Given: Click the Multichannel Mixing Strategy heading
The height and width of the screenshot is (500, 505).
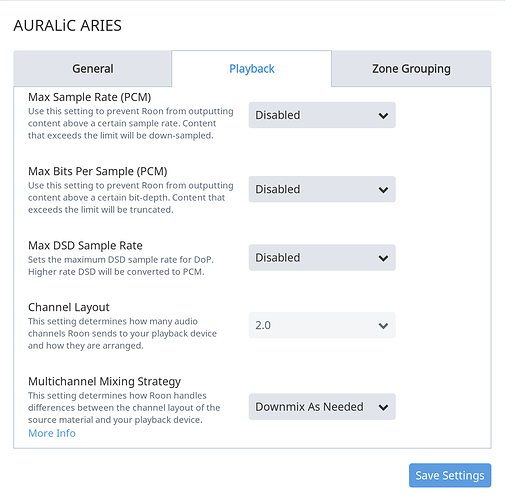Looking at the screenshot, I should pyautogui.click(x=105, y=381).
